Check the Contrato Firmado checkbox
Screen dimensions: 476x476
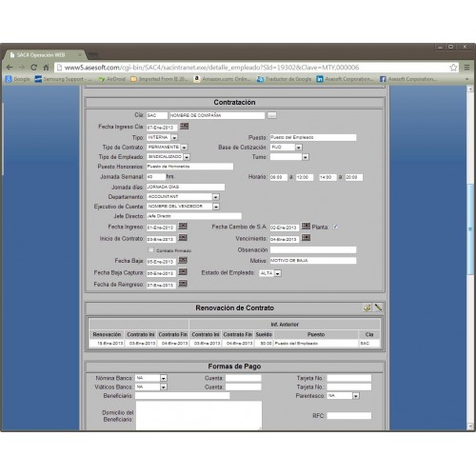(151, 249)
